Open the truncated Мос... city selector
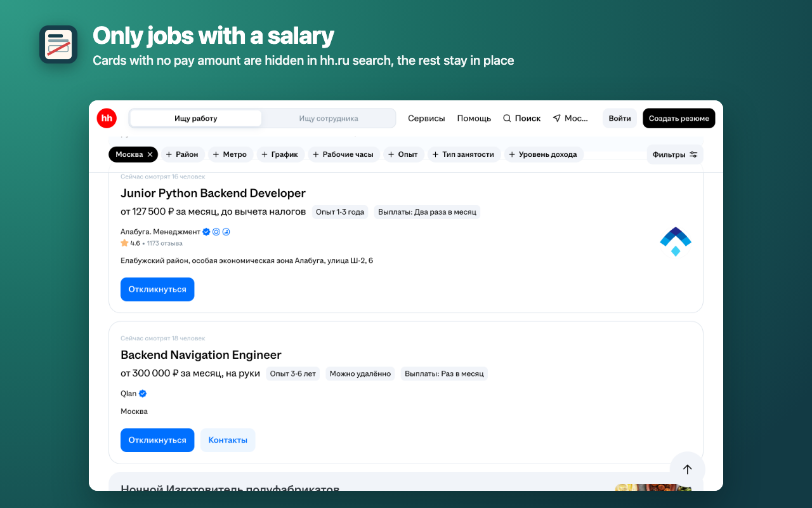Image resolution: width=812 pixels, height=508 pixels. pyautogui.click(x=577, y=118)
